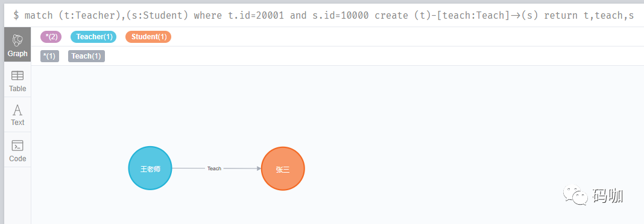The height and width of the screenshot is (224, 644).
Task: Click the *(2) all-nodes badge
Action: pos(51,37)
